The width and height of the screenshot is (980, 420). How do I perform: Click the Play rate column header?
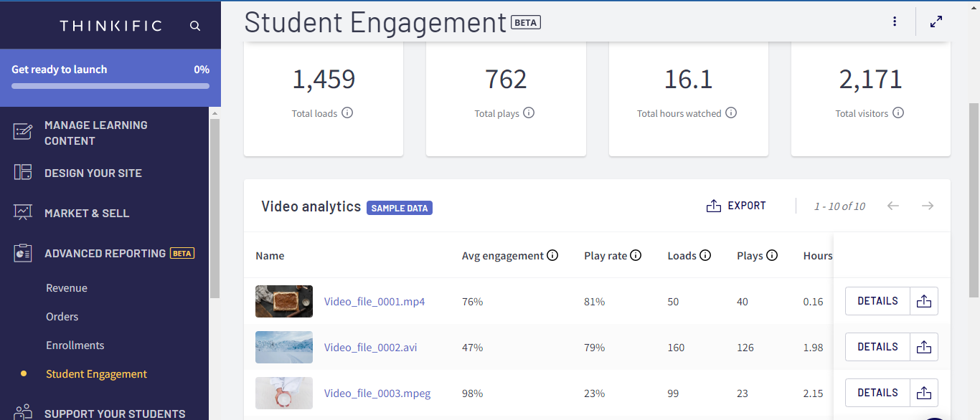[x=606, y=256]
